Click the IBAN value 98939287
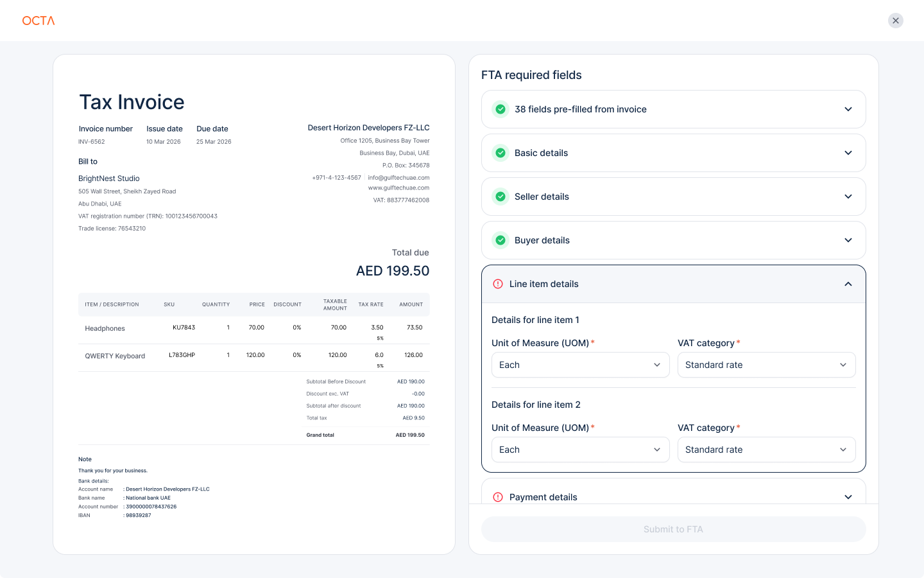 tap(139, 516)
